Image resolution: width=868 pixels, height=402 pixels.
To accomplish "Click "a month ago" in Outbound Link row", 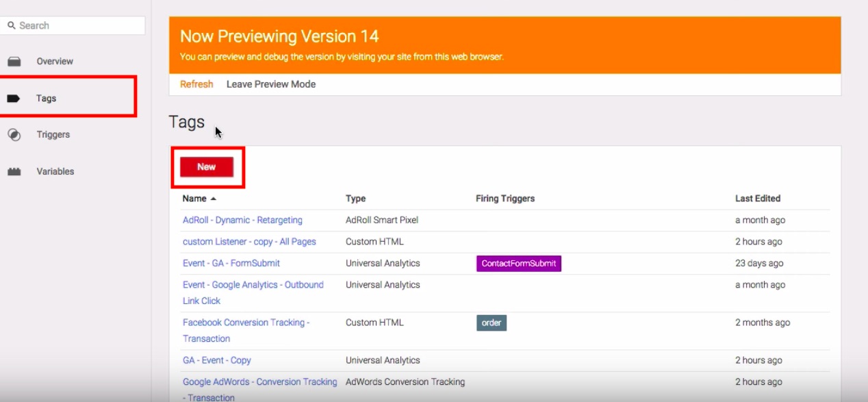I will pyautogui.click(x=760, y=285).
